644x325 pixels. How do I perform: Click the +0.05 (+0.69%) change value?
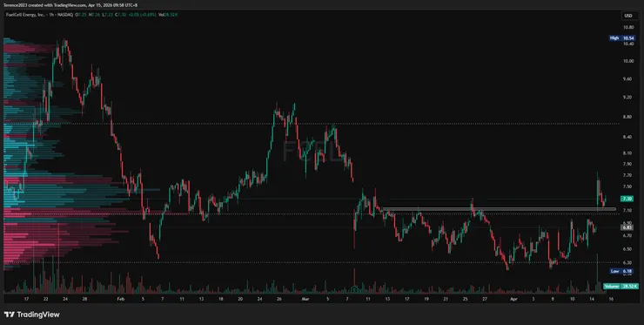click(x=141, y=15)
